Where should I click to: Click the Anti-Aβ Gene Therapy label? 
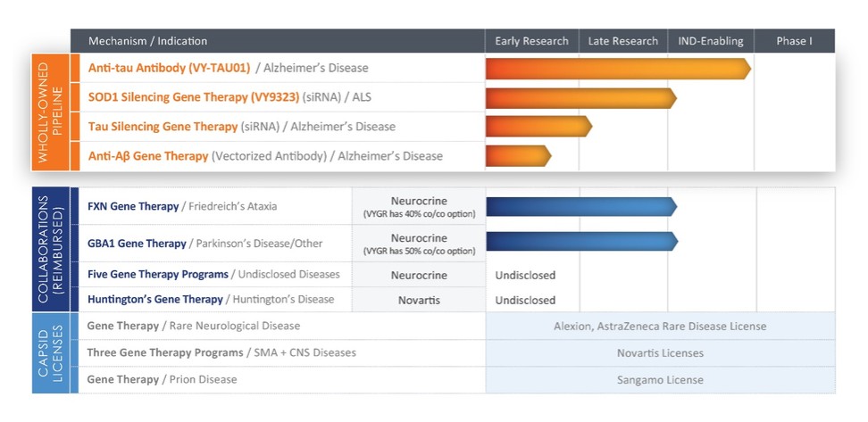click(148, 156)
